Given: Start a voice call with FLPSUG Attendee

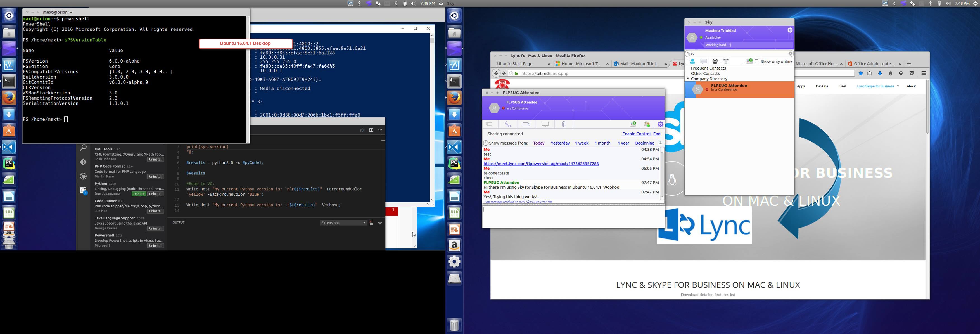Looking at the screenshot, I should point(508,124).
